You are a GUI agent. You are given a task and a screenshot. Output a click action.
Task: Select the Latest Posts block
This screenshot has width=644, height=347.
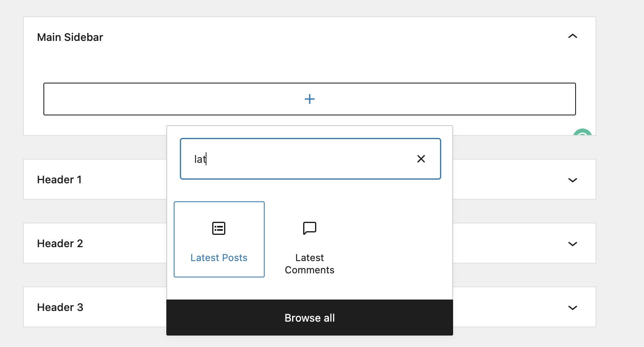tap(219, 239)
